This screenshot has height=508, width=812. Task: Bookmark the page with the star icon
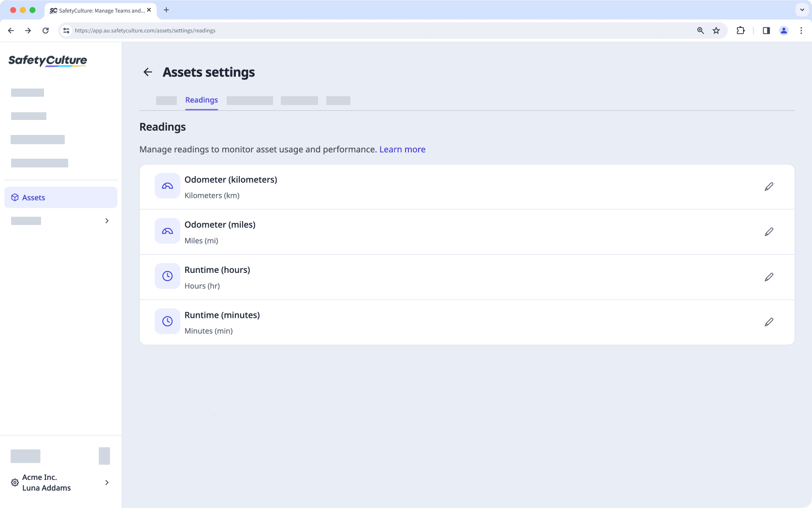(x=716, y=30)
